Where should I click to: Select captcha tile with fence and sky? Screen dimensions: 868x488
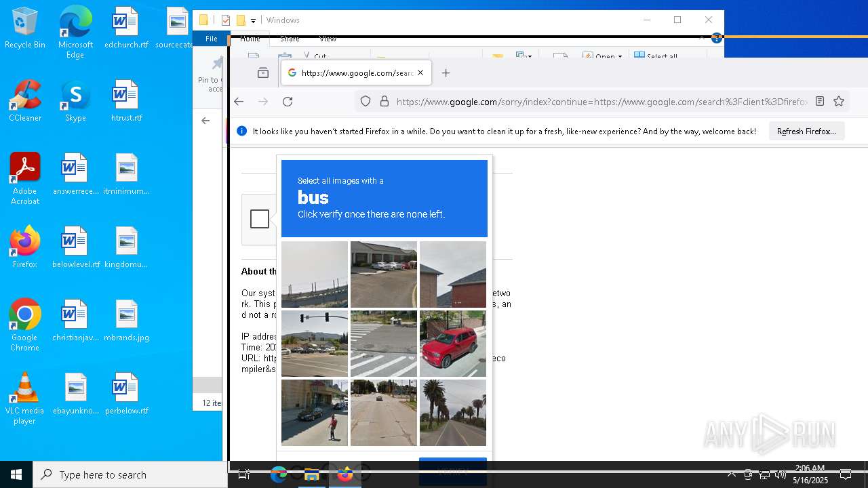[x=315, y=274]
